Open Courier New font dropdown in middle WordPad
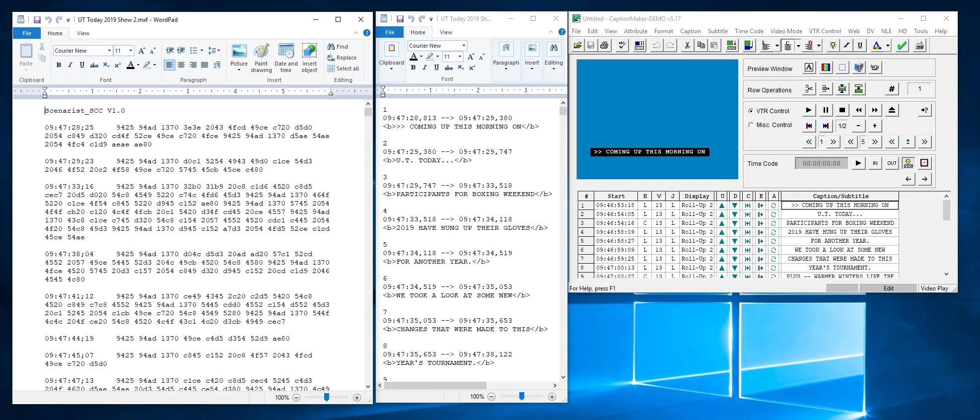The width and height of the screenshot is (980, 420). [464, 46]
